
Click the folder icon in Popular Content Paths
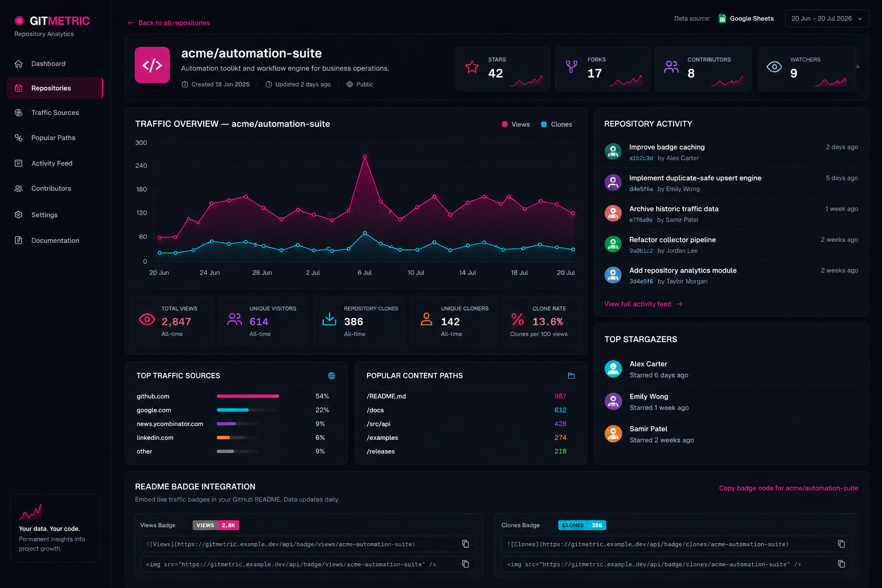tap(571, 376)
